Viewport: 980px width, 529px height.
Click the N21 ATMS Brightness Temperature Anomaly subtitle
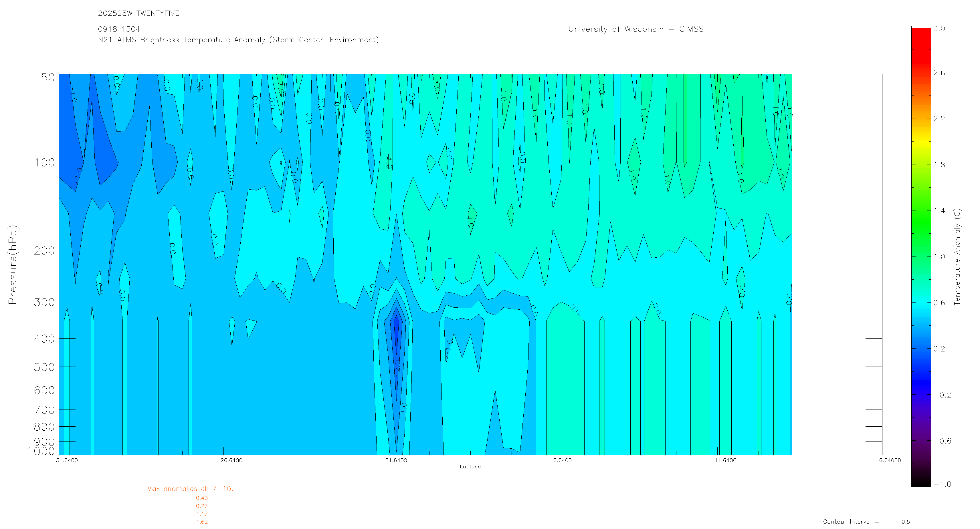(x=238, y=40)
